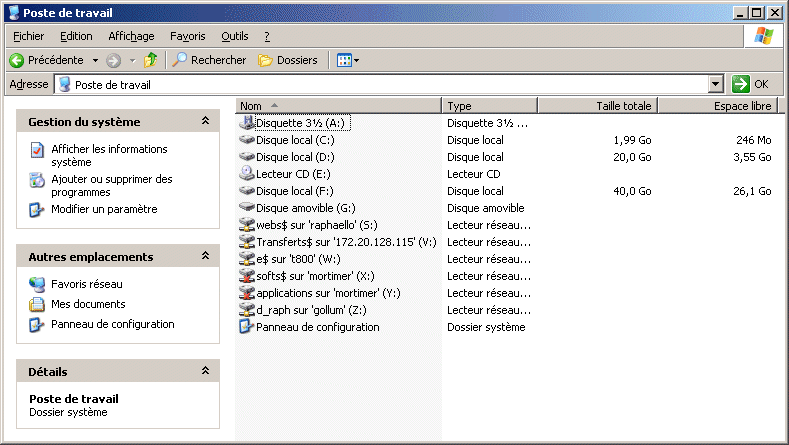
Task: Select the Disquette 3½ (A:) drive icon
Action: coord(248,123)
